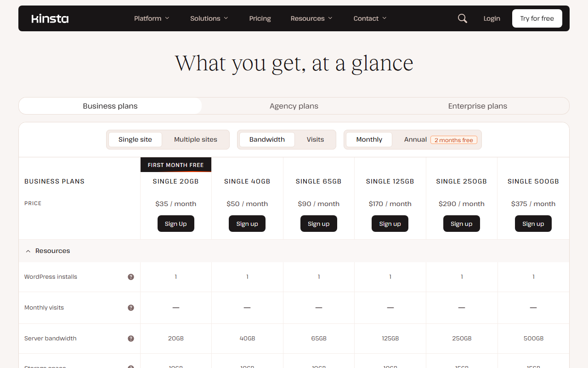The height and width of the screenshot is (368, 588).
Task: Click the $90 / month price
Action: [x=319, y=204]
